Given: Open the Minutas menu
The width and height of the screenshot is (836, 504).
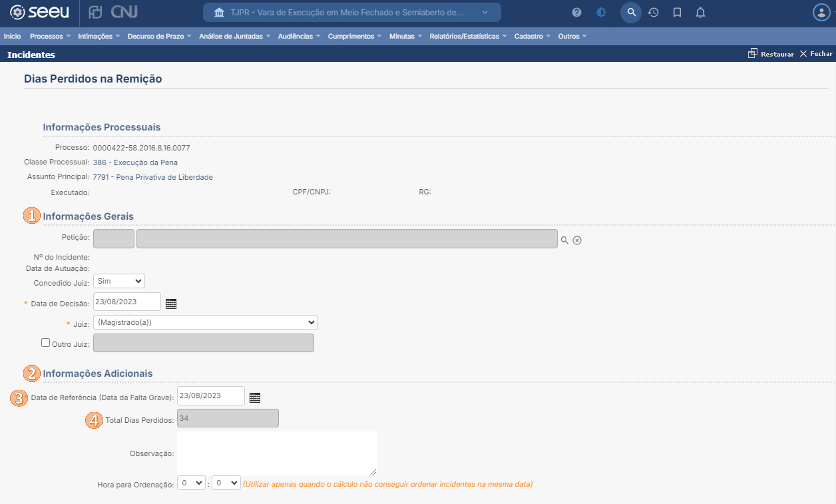Looking at the screenshot, I should [x=406, y=36].
